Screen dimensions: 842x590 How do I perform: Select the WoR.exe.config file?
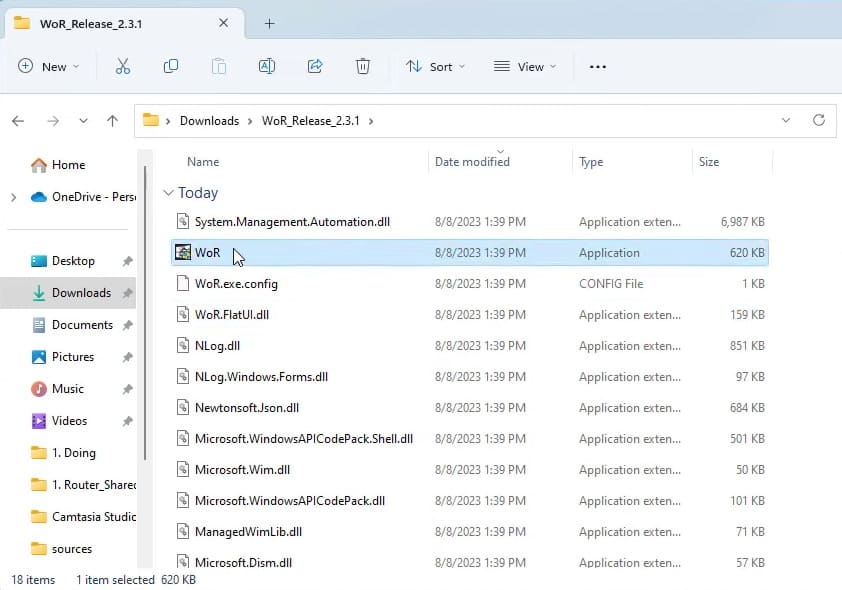coord(236,284)
